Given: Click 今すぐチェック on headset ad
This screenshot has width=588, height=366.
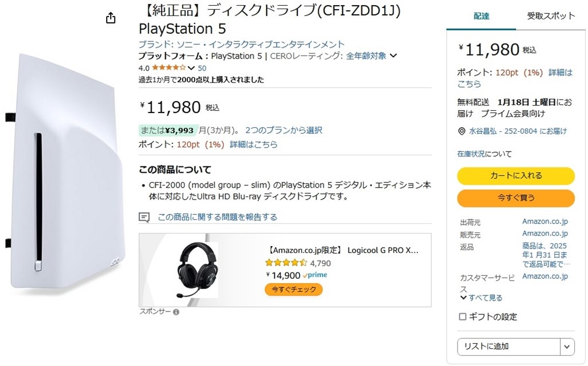Looking at the screenshot, I should 293,289.
